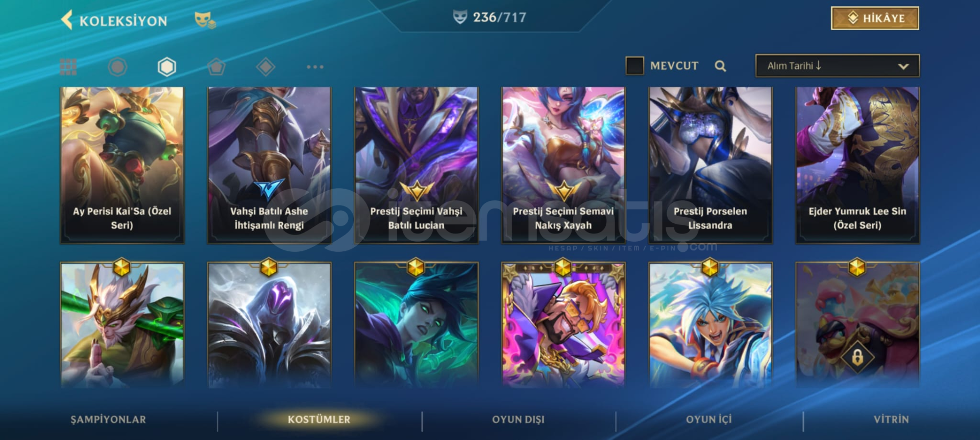Search skins with the magnifier icon
Viewport: 980px width, 440px height.
tap(720, 66)
